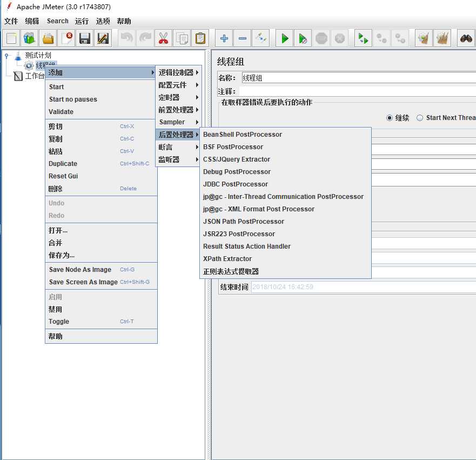
Task: Click the Cut scissors icon
Action: point(163,38)
